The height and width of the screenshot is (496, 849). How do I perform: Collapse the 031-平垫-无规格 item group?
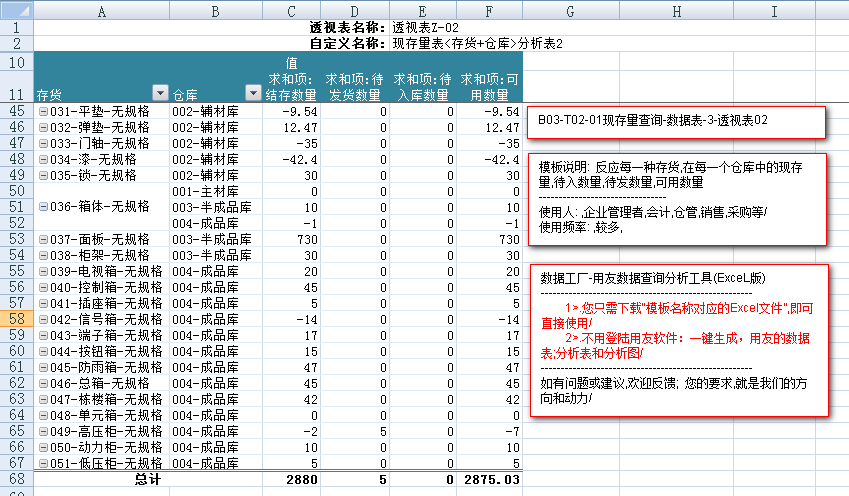tap(42, 112)
